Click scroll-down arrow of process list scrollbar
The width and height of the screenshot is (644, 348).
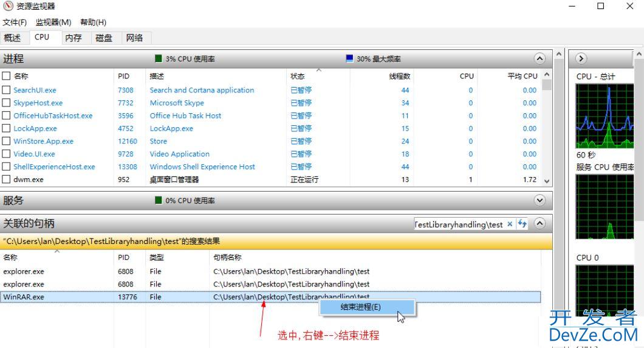(547, 181)
